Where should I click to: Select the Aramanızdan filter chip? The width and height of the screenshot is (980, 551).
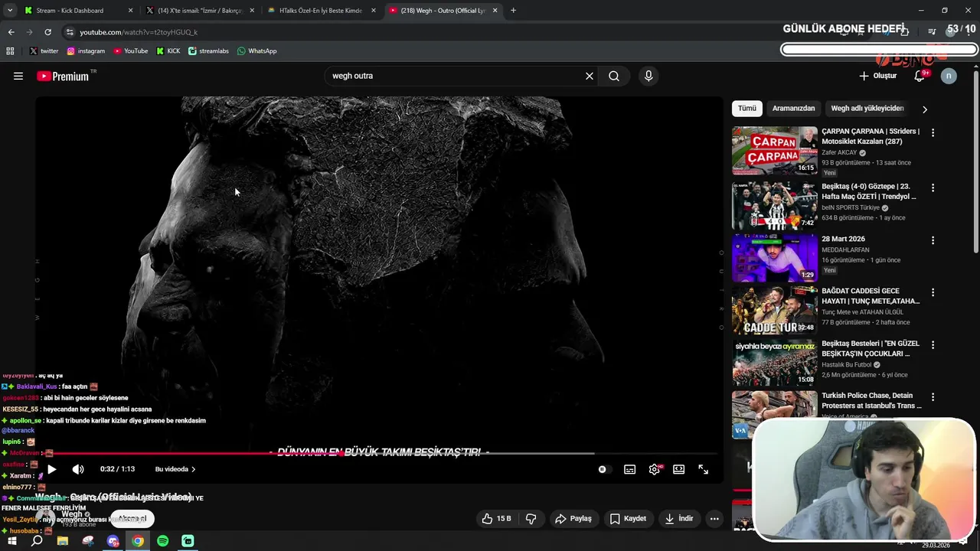(793, 109)
